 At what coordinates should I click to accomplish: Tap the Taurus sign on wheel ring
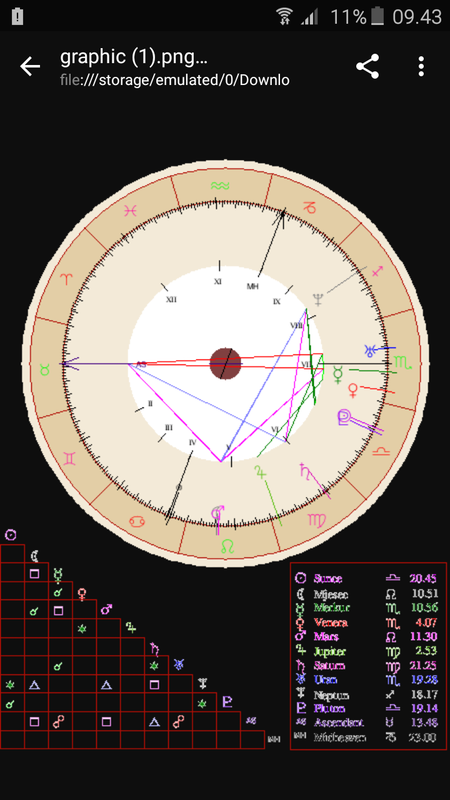(x=45, y=369)
